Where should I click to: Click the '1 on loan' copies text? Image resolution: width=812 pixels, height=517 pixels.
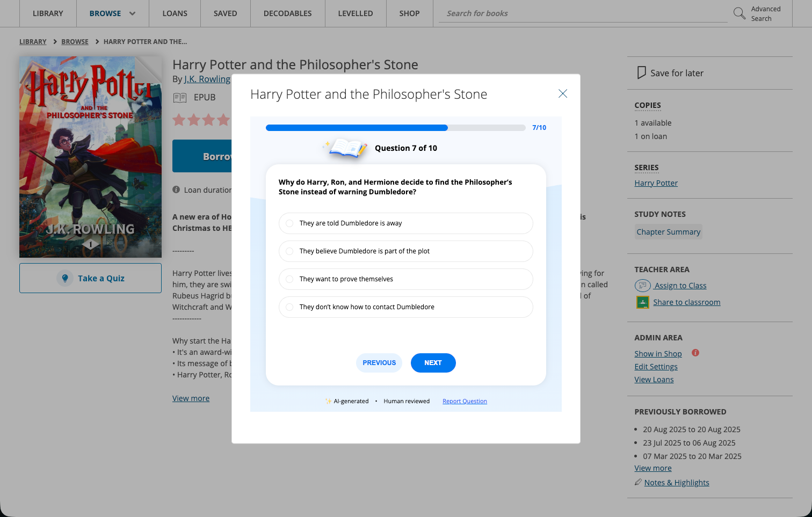coord(651,136)
